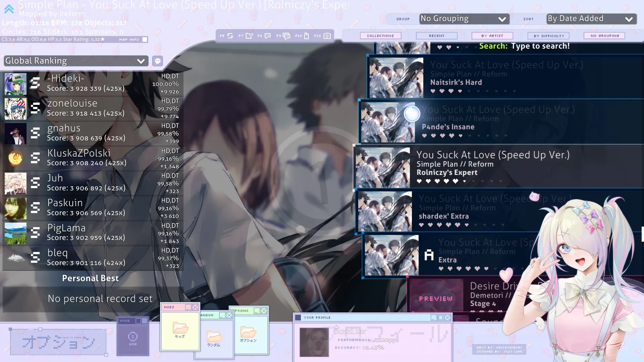Open the F9 extended chat icon

click(286, 36)
